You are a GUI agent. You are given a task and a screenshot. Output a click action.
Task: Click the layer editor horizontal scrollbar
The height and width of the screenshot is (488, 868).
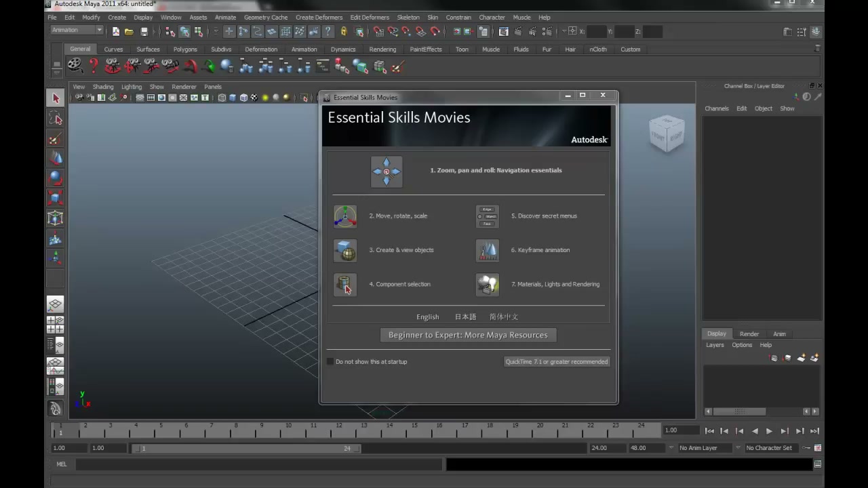click(x=739, y=411)
